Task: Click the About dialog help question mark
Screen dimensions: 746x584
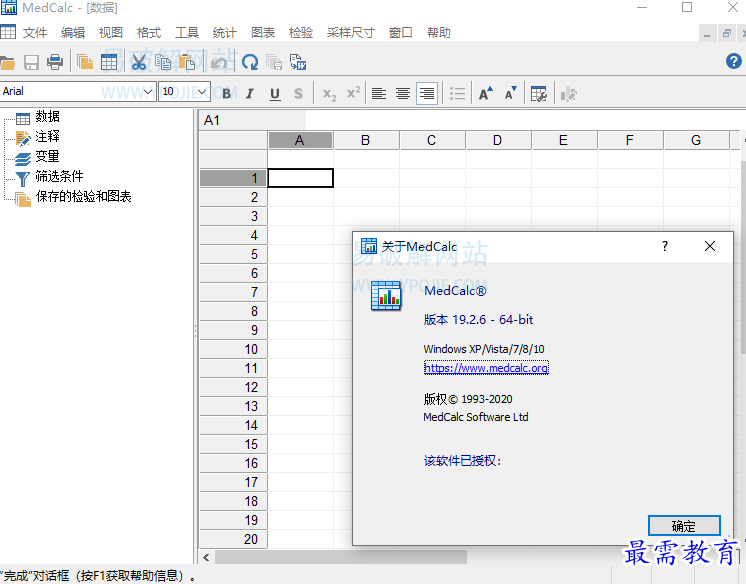Action: (x=665, y=246)
